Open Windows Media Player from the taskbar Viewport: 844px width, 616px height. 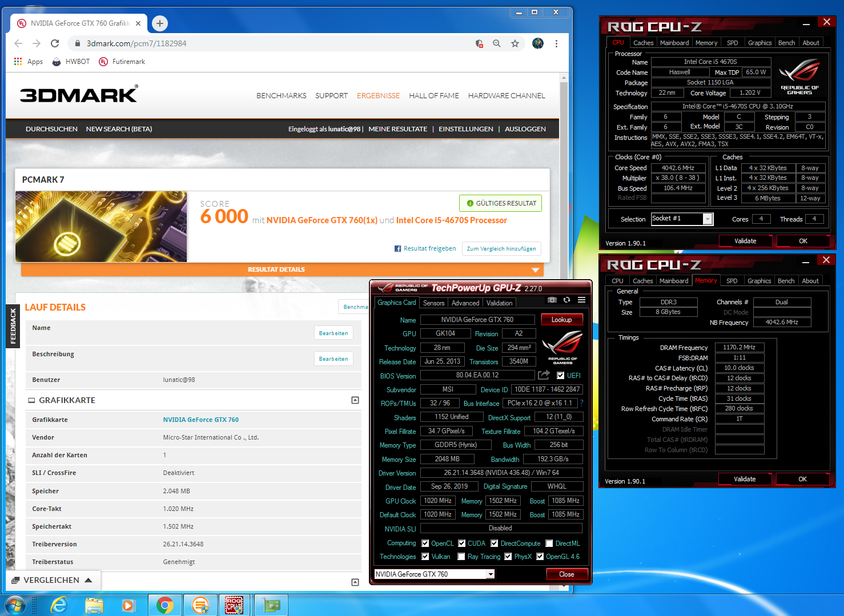[x=128, y=605]
